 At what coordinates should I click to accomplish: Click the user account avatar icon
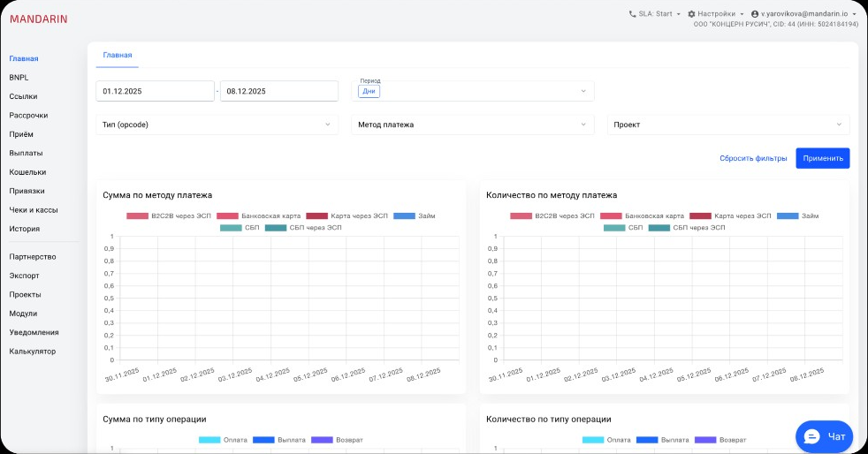(x=755, y=14)
